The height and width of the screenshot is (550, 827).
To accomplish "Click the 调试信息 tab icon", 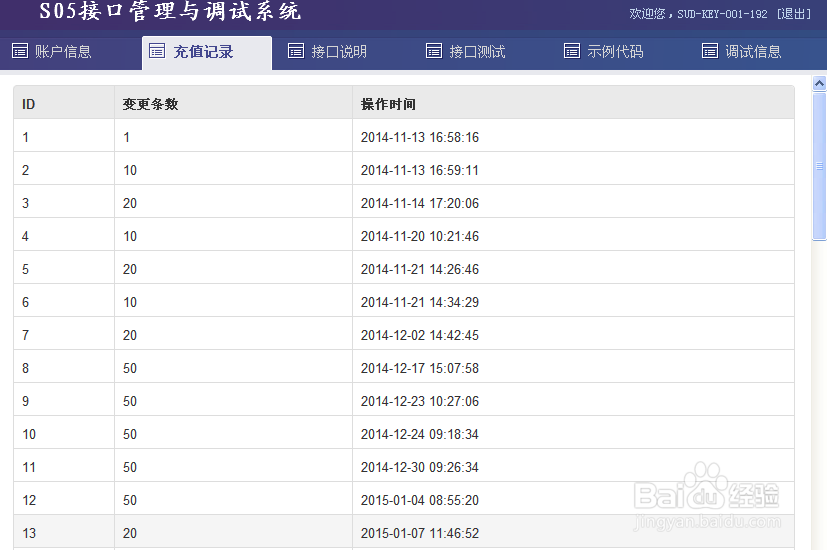I will 710,51.
